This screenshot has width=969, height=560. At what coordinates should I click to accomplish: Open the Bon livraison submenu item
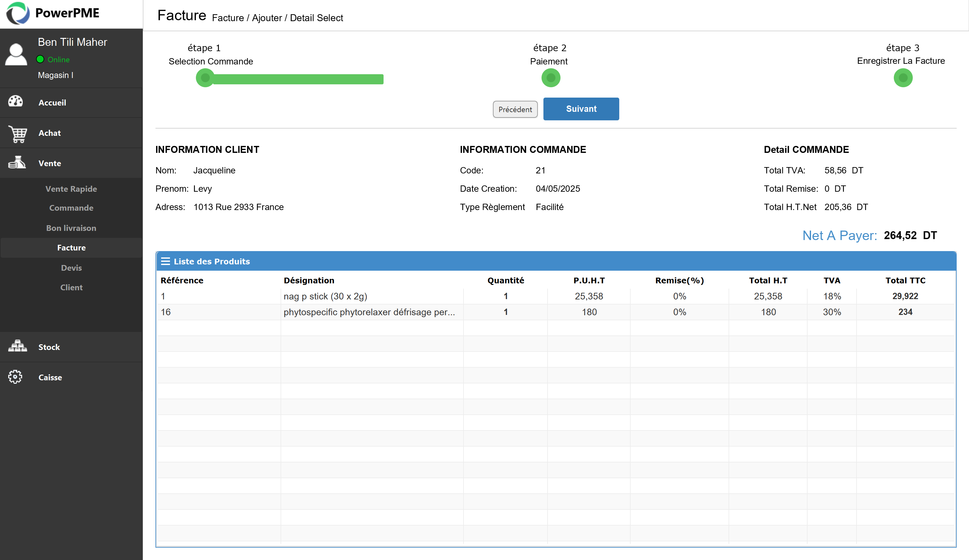(x=71, y=228)
